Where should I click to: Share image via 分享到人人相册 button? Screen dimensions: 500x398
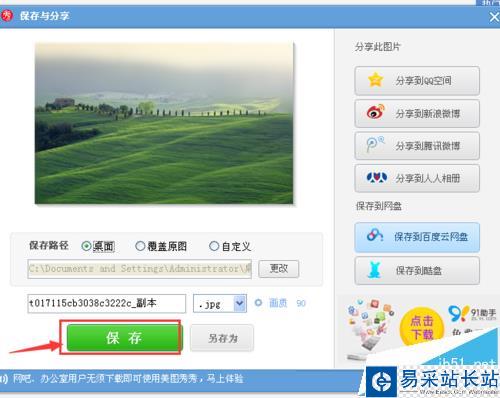pyautogui.click(x=417, y=178)
